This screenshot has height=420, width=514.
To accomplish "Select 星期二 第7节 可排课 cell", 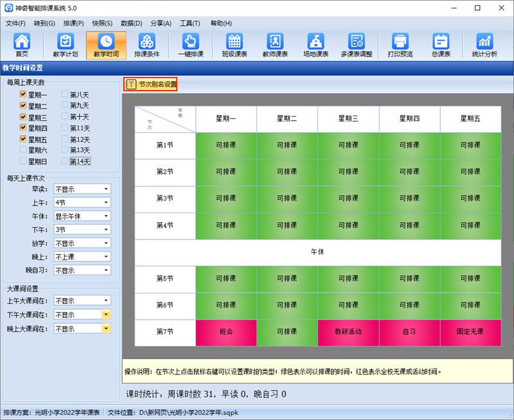I will click(287, 332).
